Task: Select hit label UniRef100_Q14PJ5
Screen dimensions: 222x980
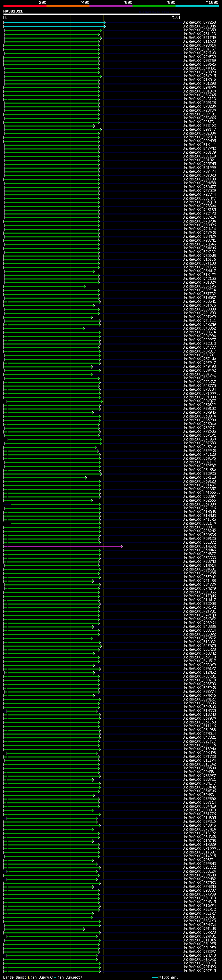Action: click(x=199, y=856)
